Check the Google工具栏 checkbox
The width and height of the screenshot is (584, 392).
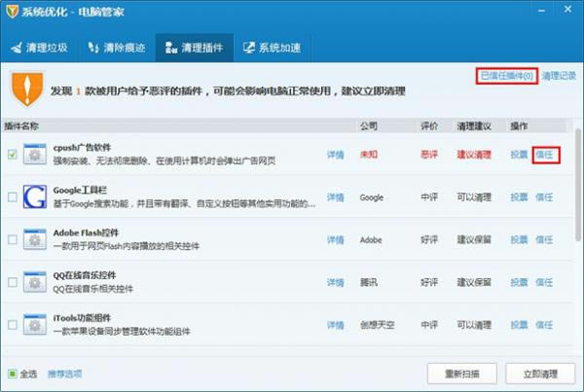[12, 197]
